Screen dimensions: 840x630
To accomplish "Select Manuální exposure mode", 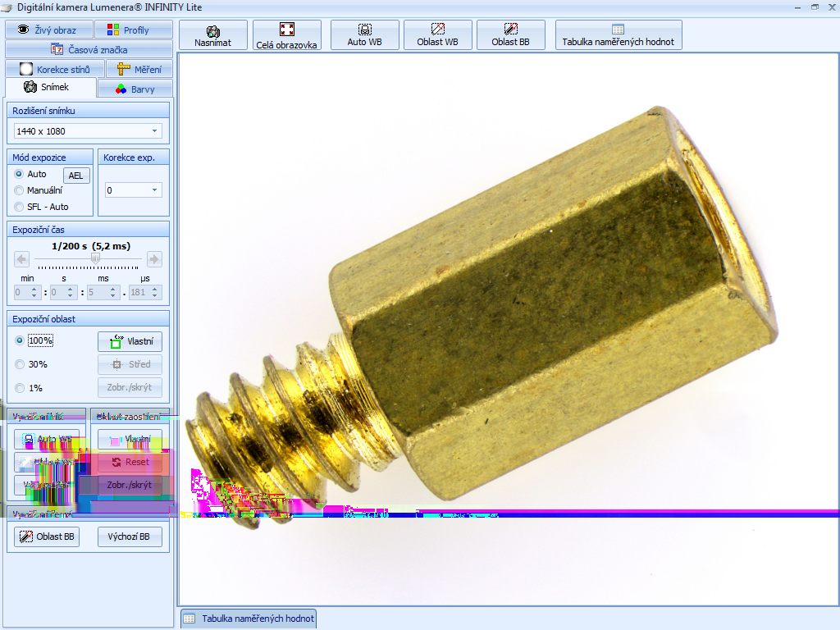I will click(20, 190).
